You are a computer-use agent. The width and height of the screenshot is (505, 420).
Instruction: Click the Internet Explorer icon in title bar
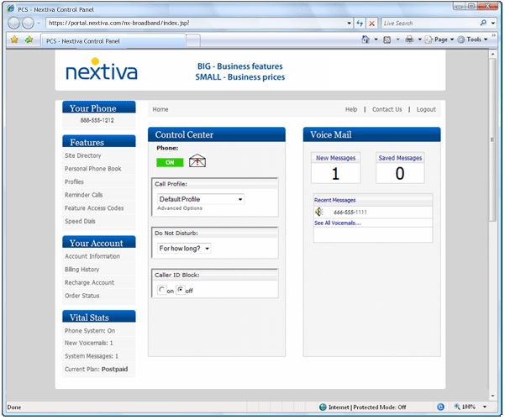pos(11,8)
